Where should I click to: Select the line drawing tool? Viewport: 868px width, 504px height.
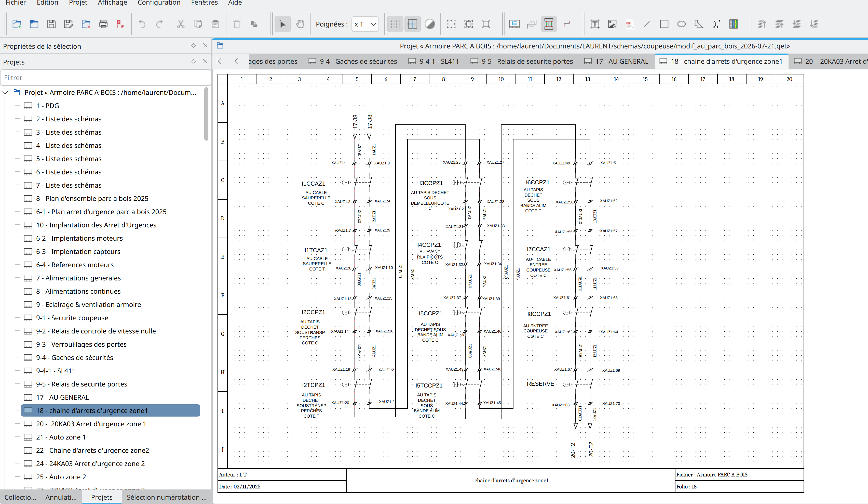pos(647,24)
